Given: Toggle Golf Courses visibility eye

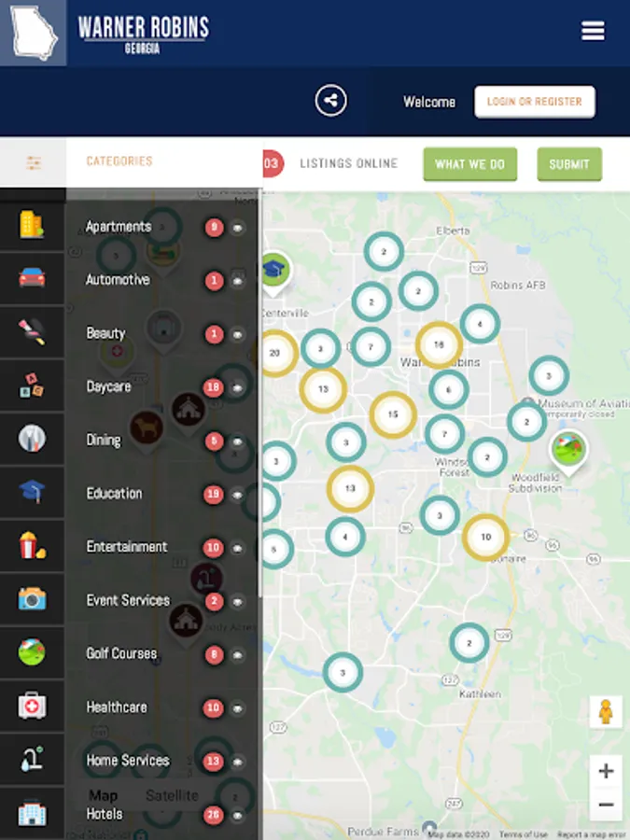Looking at the screenshot, I should tap(237, 654).
